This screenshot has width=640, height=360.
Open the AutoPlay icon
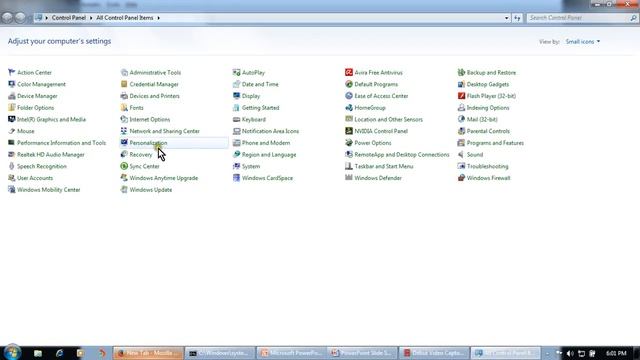[236, 72]
